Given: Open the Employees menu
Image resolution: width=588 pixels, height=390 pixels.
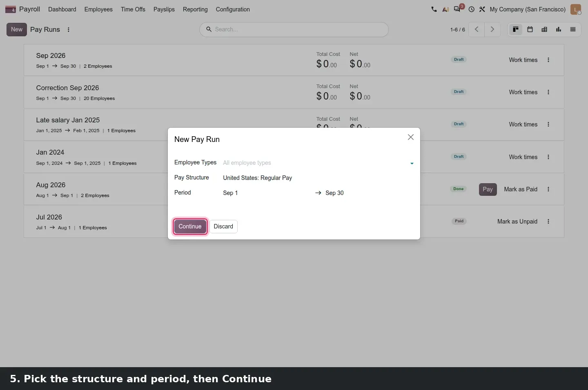Looking at the screenshot, I should (98, 9).
